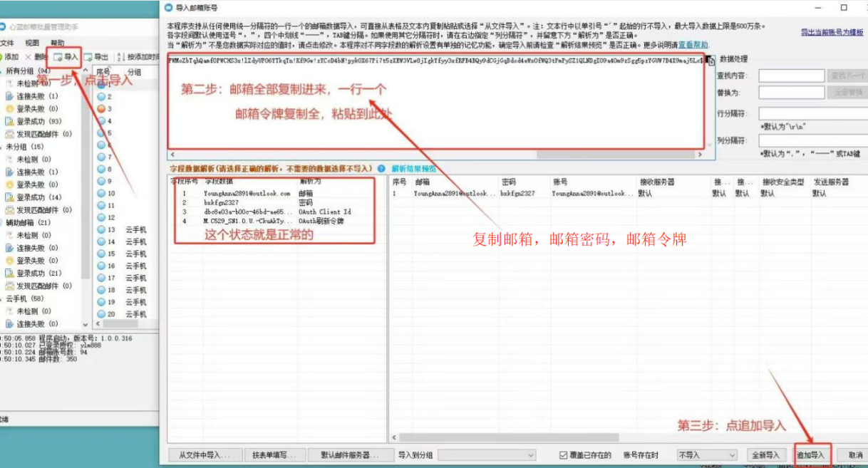This screenshot has width=868, height=468.
Task: Click the blue status icon of row 13
Action: 101,229
